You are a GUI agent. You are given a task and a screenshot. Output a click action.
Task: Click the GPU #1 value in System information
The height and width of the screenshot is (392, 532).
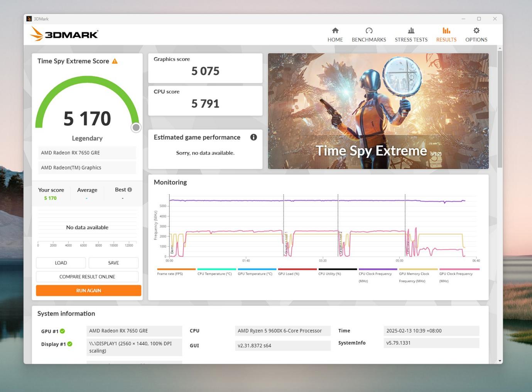tap(134, 331)
